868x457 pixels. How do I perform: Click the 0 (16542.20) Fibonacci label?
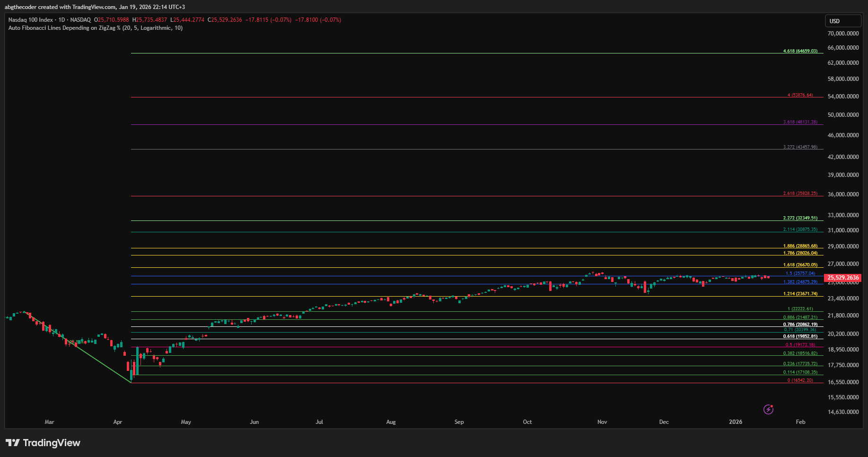coord(800,380)
